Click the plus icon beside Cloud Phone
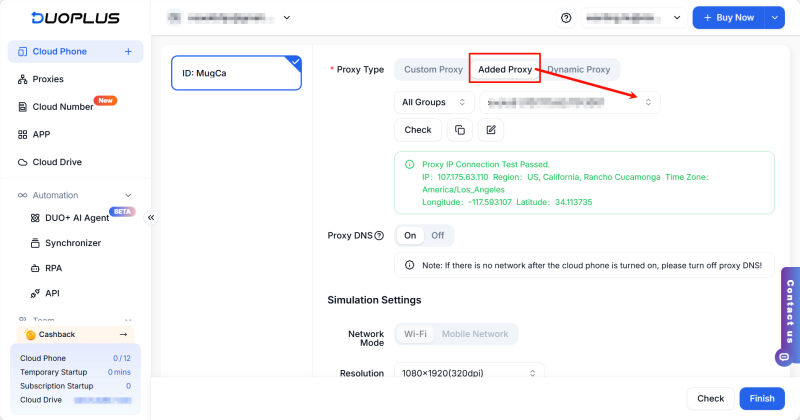Image resolution: width=800 pixels, height=420 pixels. 128,51
